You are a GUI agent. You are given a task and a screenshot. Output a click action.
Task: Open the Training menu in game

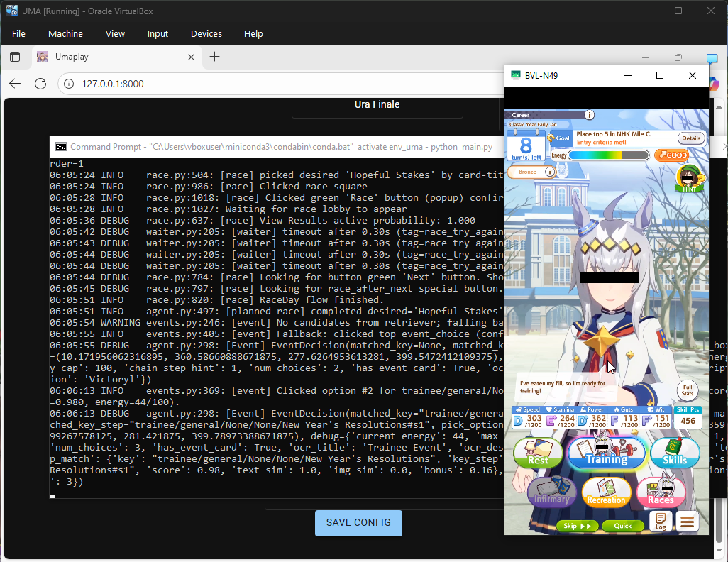[607, 453]
